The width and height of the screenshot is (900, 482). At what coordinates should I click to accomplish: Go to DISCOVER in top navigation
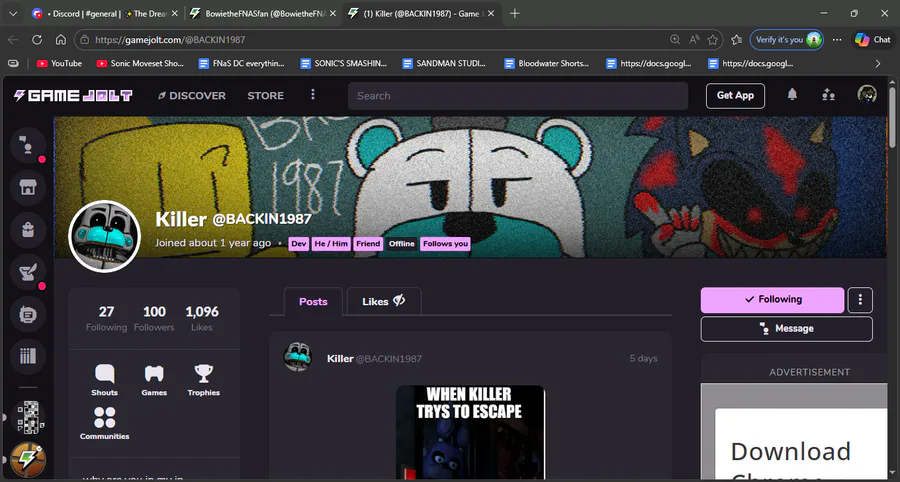192,96
